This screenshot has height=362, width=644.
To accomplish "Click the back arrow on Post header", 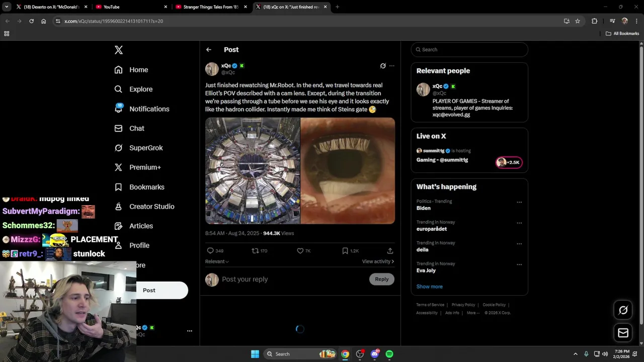I will (209, 50).
